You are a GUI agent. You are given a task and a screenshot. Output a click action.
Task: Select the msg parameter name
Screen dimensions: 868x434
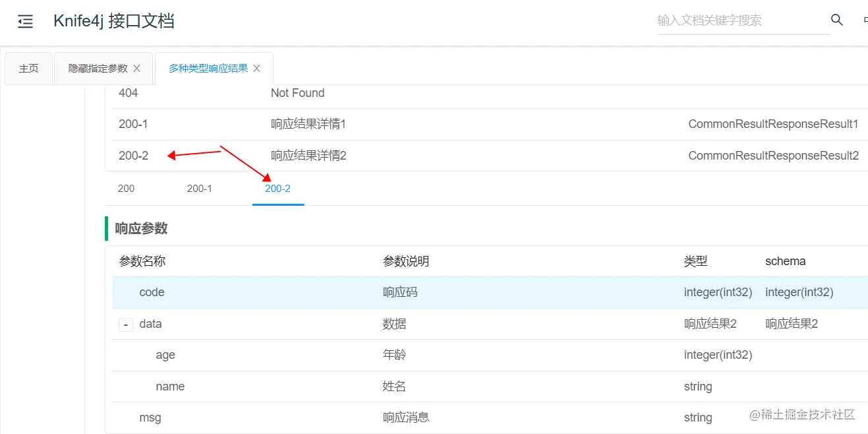pyautogui.click(x=150, y=418)
